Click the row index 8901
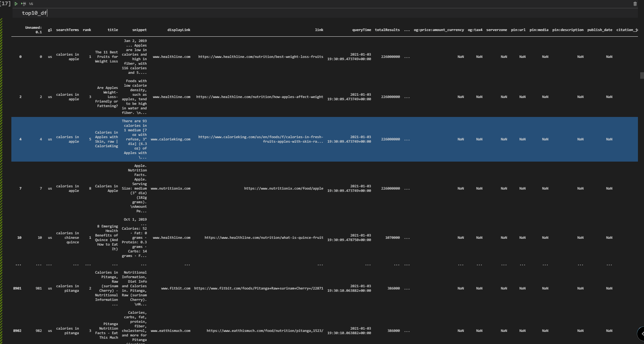Image resolution: width=644 pixels, height=344 pixels. click(x=17, y=288)
